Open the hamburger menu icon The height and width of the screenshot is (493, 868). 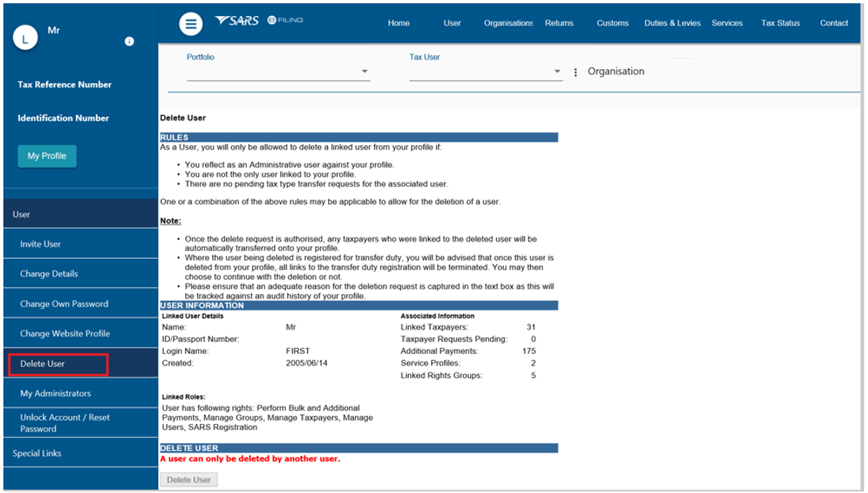pyautogui.click(x=191, y=24)
